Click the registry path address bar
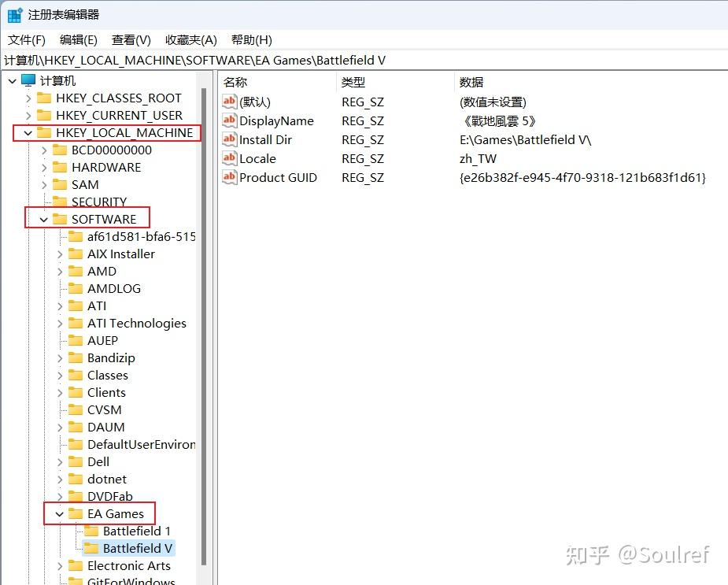 pos(236,60)
